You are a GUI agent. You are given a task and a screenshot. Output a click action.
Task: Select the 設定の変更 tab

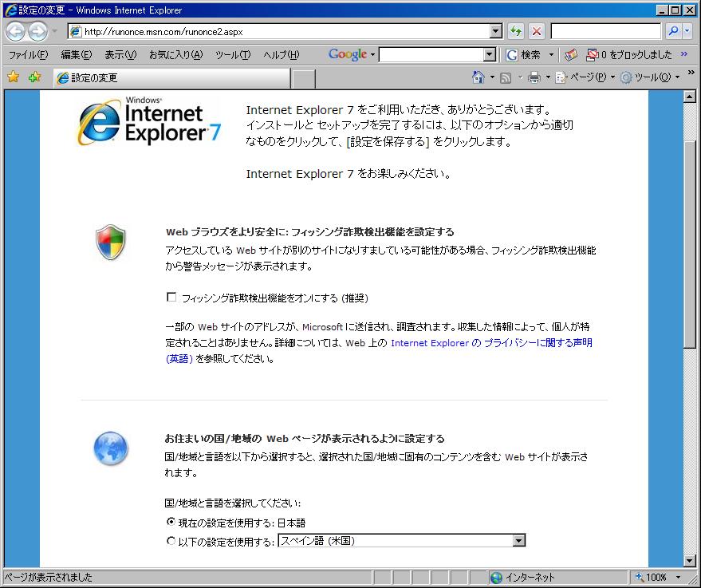pyautogui.click(x=172, y=78)
